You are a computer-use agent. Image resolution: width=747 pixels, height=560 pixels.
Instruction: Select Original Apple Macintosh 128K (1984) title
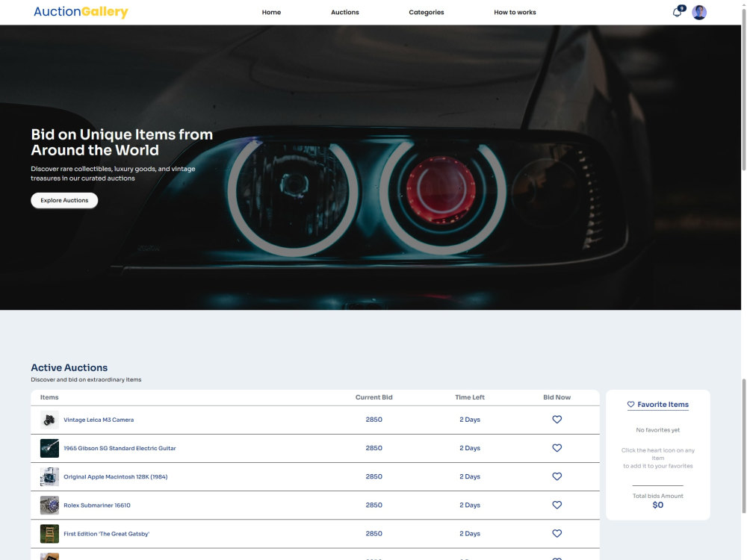[x=115, y=476]
